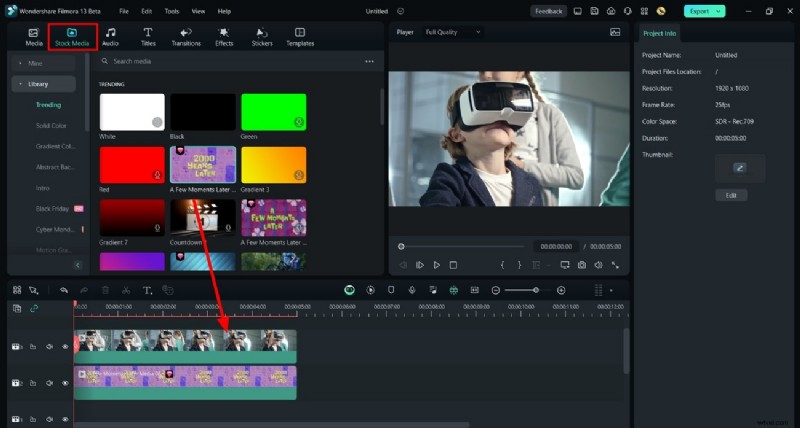Click the timeline zoom in plus button

point(561,290)
